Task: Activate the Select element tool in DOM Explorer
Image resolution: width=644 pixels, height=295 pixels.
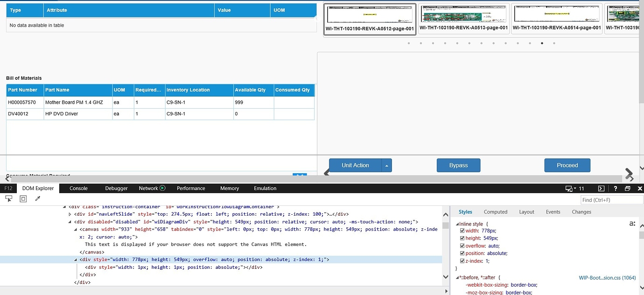Action: click(8, 199)
